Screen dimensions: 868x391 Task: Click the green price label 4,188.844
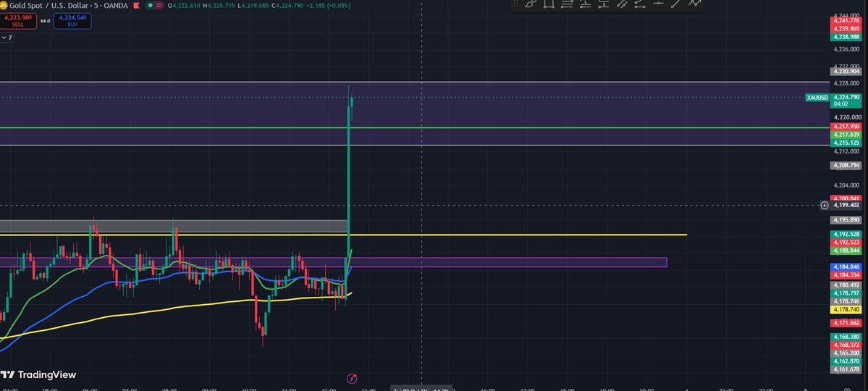[x=846, y=251]
